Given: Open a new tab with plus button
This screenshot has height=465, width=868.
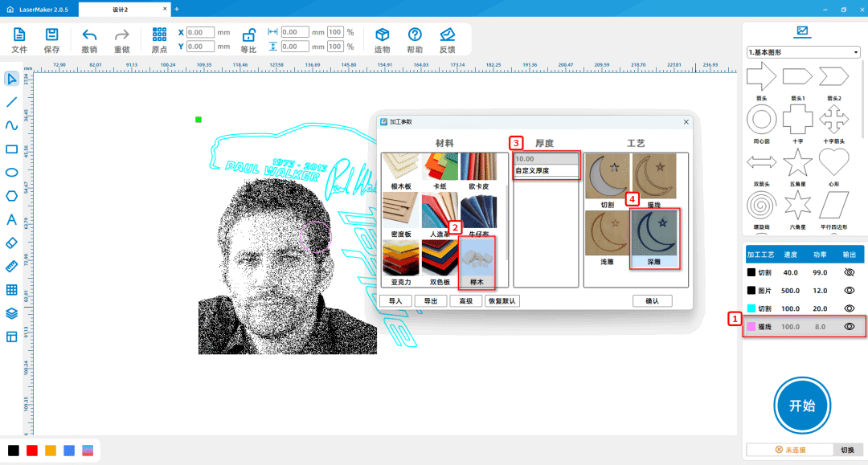Looking at the screenshot, I should [177, 9].
